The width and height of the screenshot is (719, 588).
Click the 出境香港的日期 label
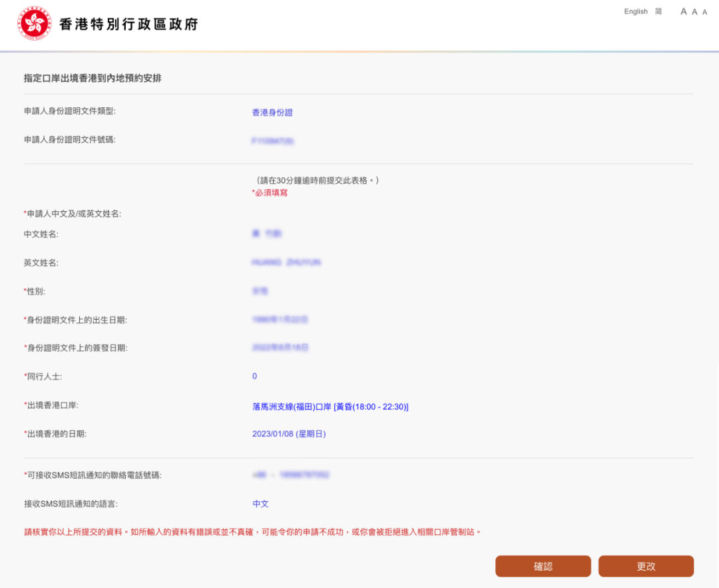55,434
